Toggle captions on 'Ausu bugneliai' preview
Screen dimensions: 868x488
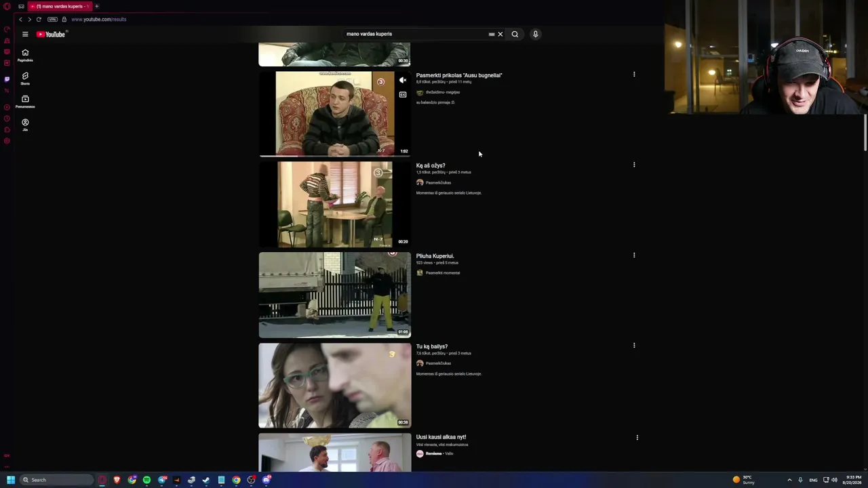coord(403,94)
